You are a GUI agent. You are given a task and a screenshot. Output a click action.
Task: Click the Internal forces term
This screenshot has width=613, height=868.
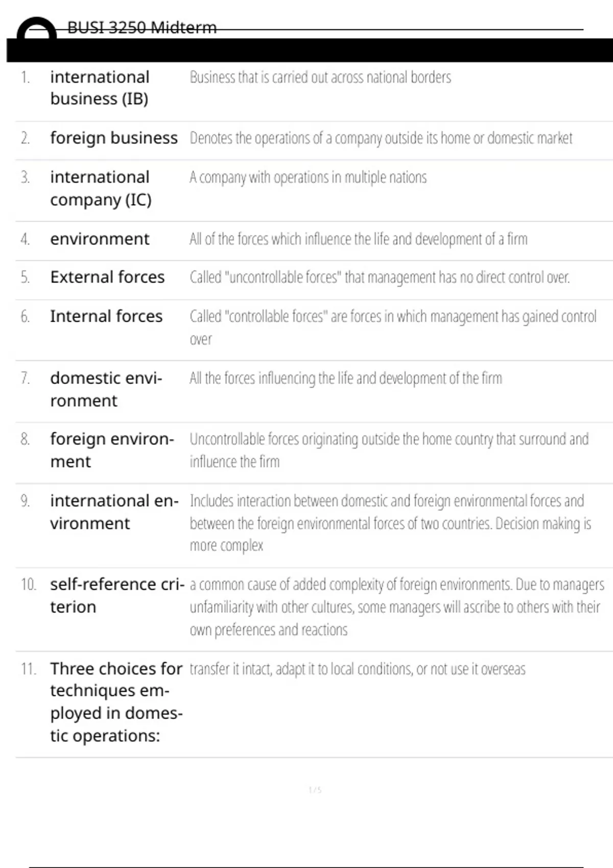click(x=106, y=317)
